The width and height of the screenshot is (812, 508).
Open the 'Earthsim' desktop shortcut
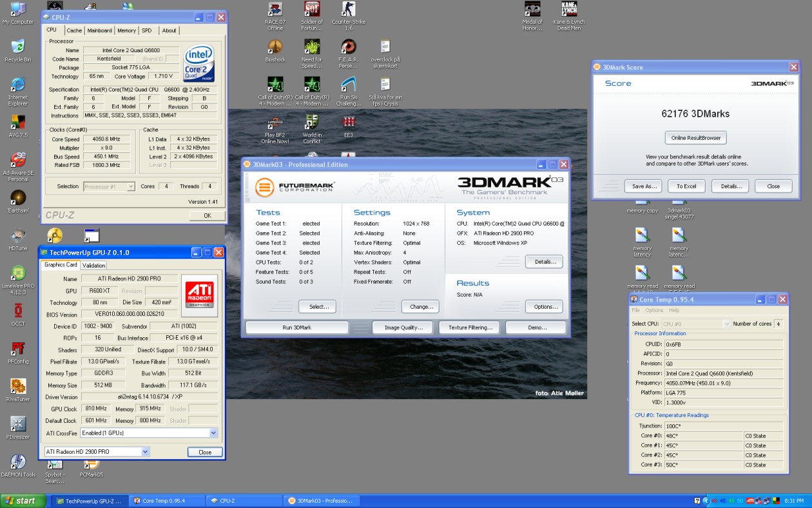click(18, 201)
